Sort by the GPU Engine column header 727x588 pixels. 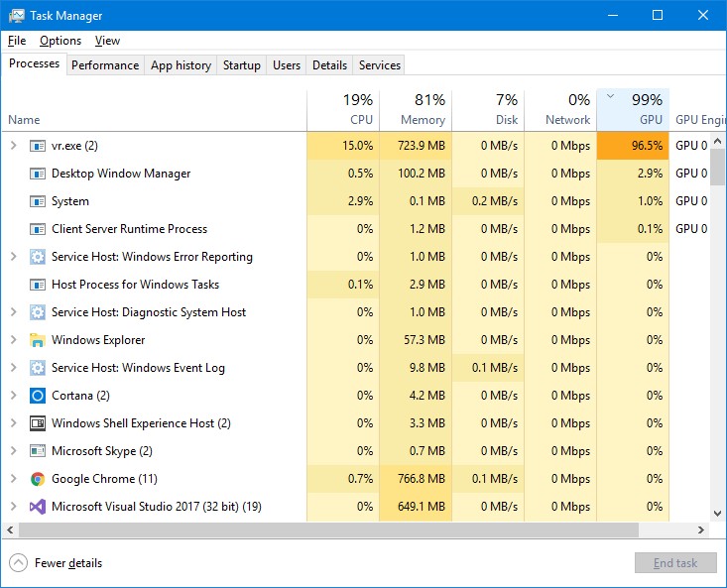coord(698,110)
